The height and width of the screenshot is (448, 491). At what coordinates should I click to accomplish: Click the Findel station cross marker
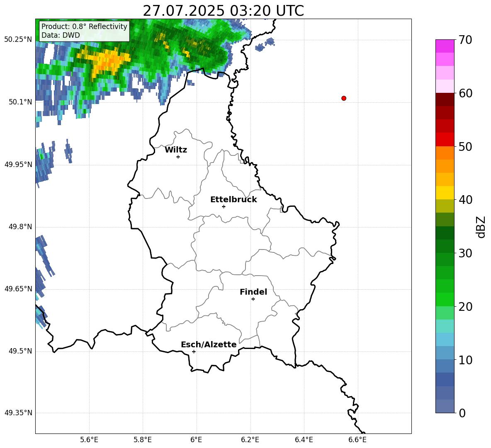(x=253, y=299)
